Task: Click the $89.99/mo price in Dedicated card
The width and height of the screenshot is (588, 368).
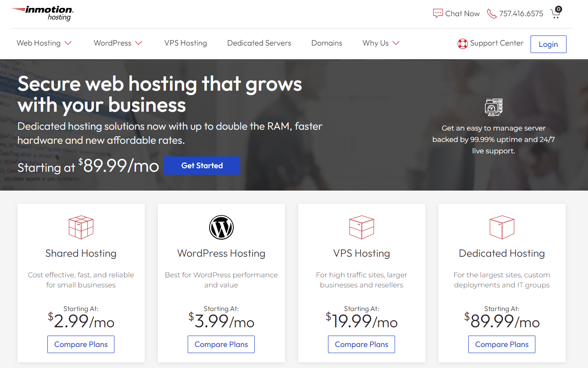Action: point(502,321)
